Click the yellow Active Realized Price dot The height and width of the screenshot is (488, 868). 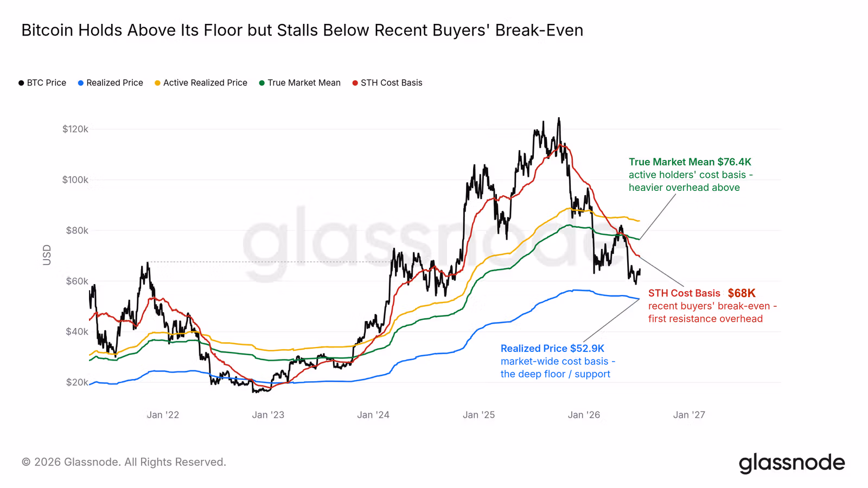(x=158, y=83)
